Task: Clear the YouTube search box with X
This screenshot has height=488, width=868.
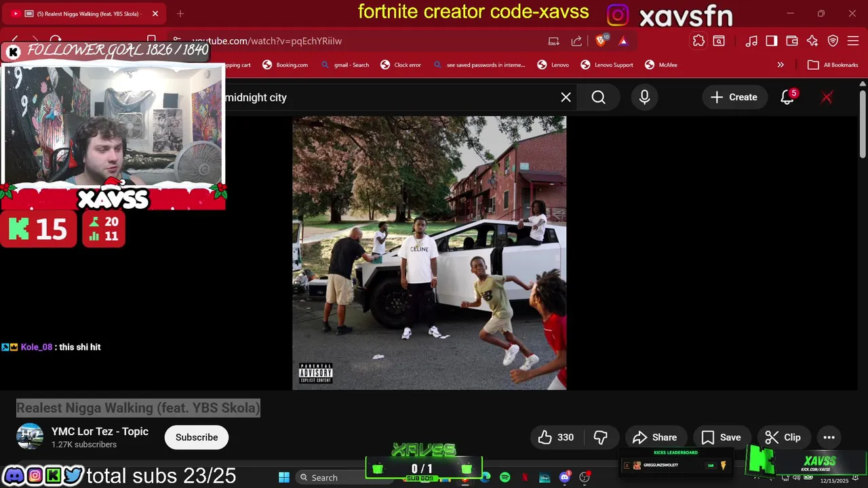Action: (x=566, y=97)
